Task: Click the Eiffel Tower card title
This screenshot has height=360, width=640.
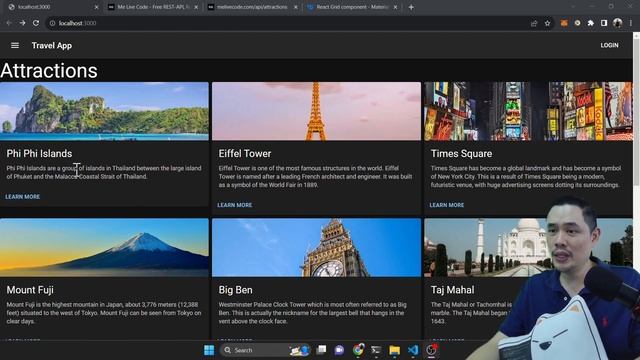Action: [x=244, y=153]
